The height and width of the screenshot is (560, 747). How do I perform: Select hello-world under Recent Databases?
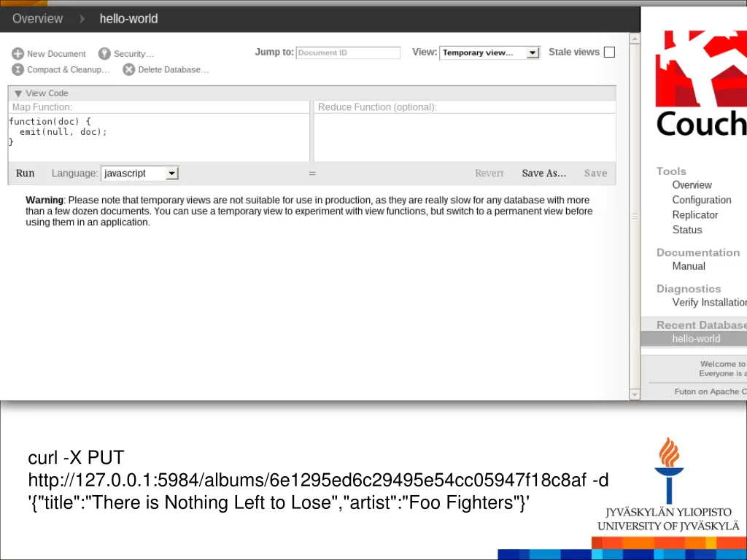click(695, 338)
